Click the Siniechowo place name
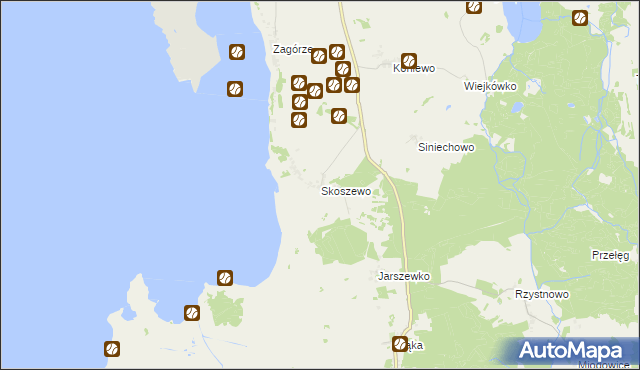 click(446, 147)
